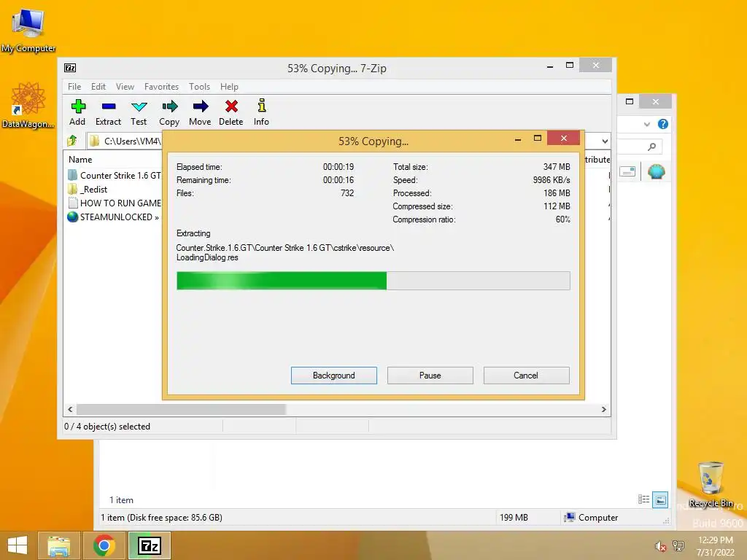The height and width of the screenshot is (560, 747).
Task: Click the Delete toolbar icon
Action: click(231, 112)
